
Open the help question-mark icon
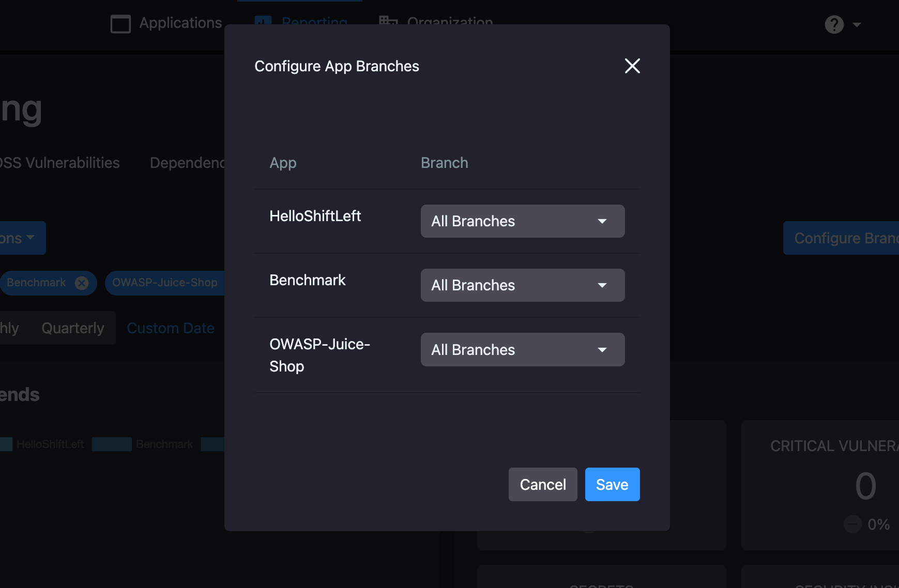click(834, 24)
